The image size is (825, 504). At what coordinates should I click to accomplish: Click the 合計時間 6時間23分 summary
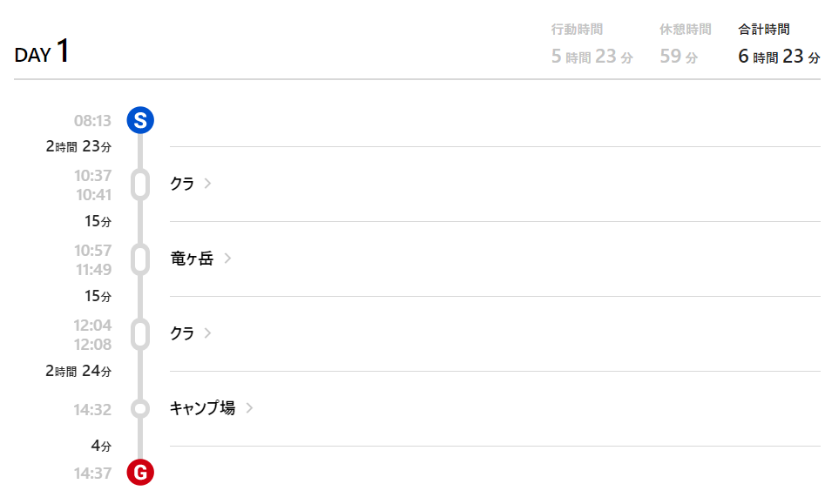click(779, 44)
